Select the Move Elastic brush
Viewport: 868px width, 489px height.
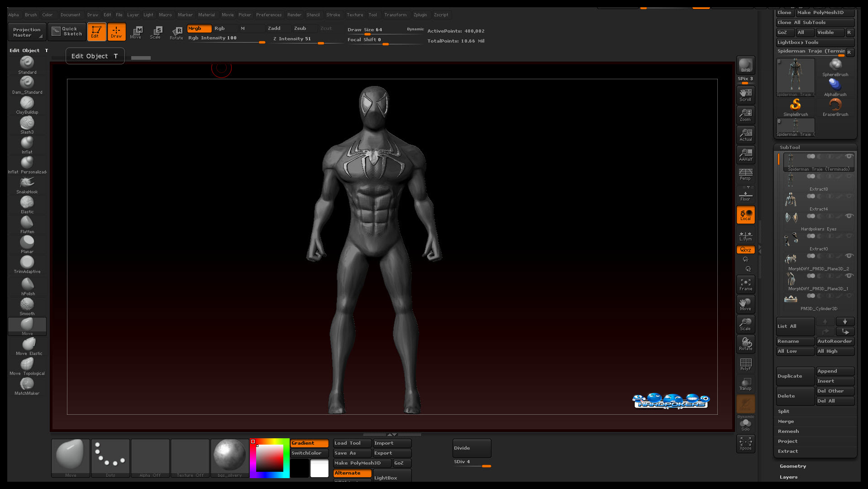[29, 346]
